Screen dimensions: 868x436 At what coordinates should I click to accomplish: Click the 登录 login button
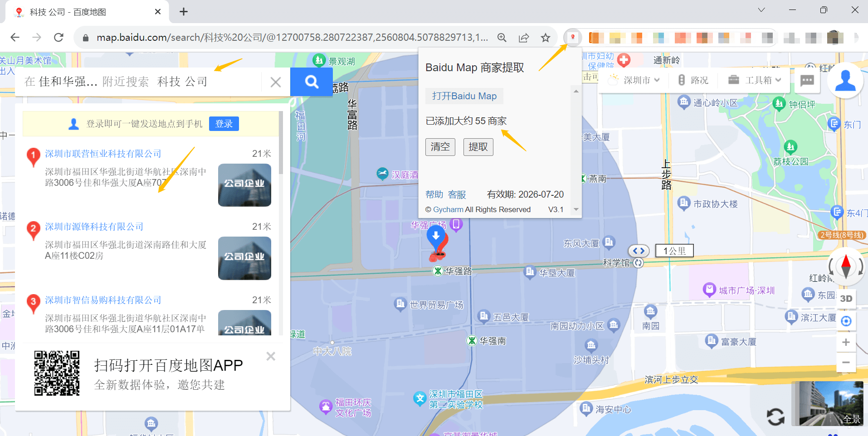tap(224, 123)
